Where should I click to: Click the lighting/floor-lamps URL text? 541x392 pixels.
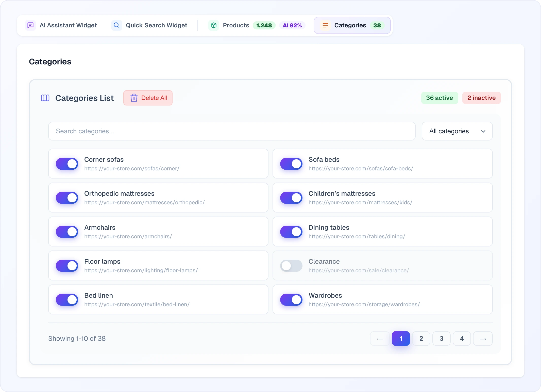[141, 271]
